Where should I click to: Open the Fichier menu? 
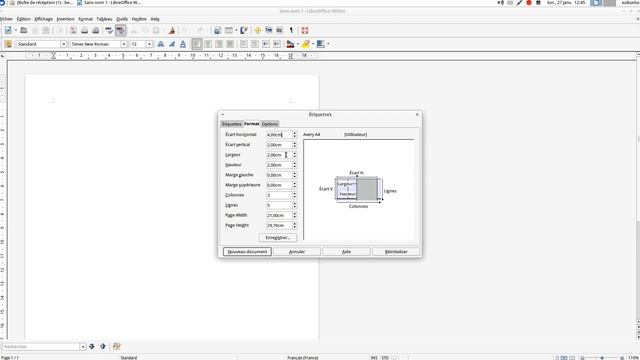point(6,19)
